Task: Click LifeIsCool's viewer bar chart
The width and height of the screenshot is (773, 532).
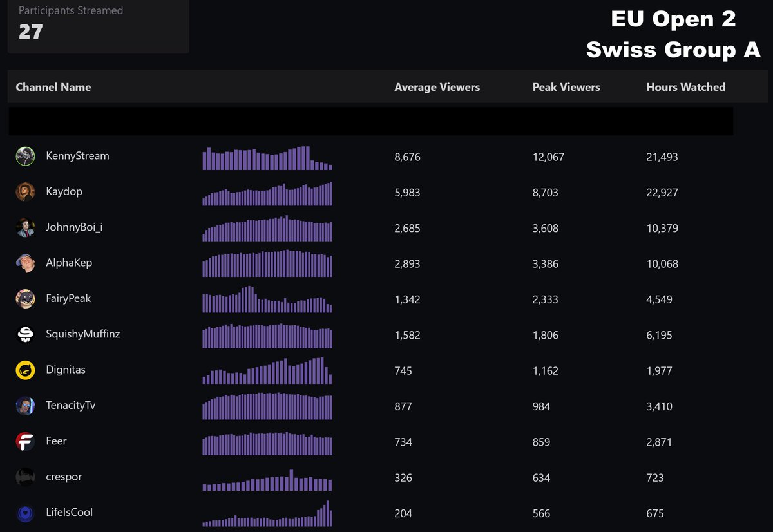Action: tap(267, 513)
